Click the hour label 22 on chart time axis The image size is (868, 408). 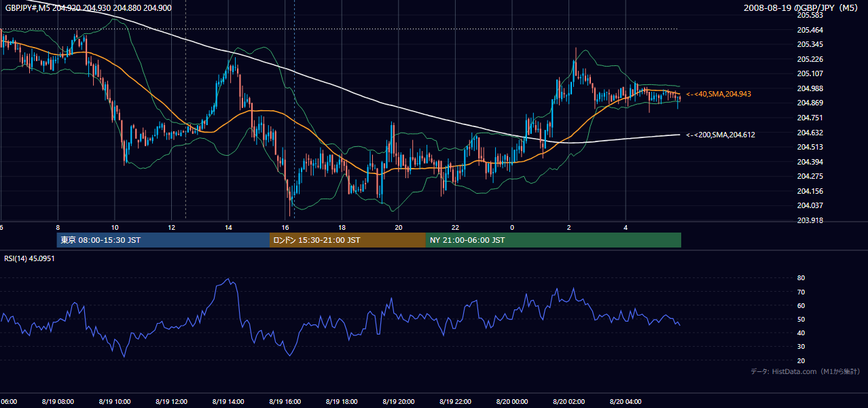pyautogui.click(x=455, y=228)
